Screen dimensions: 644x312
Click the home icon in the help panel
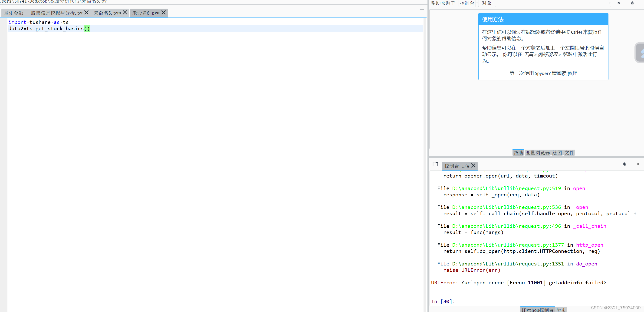619,3
